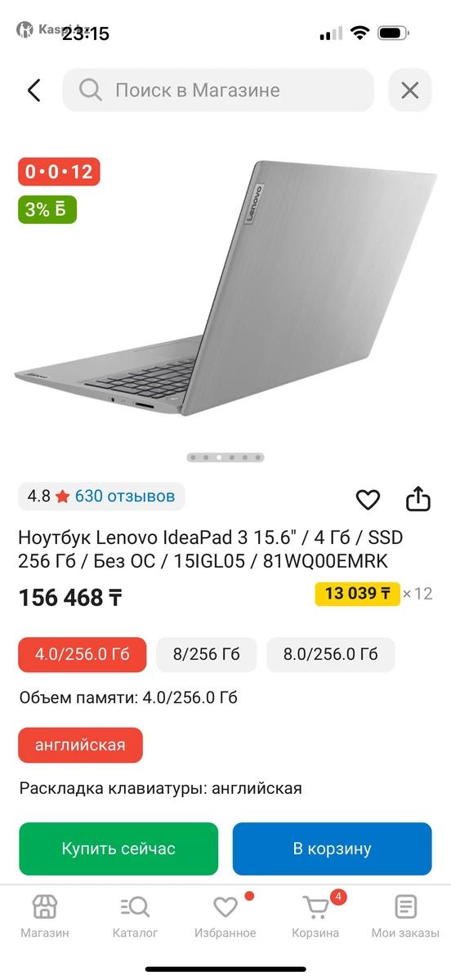Clear search with the X icon
The width and height of the screenshot is (451, 980).
(409, 90)
